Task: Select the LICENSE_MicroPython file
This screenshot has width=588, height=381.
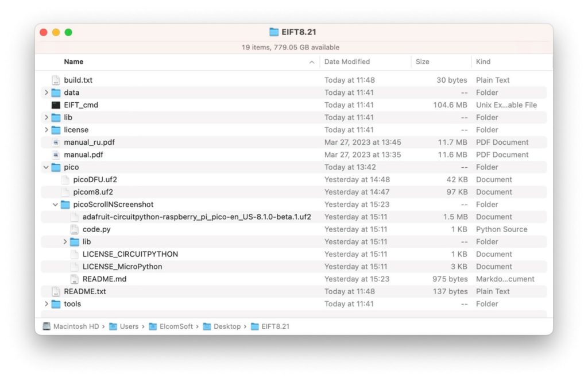Action: point(122,266)
